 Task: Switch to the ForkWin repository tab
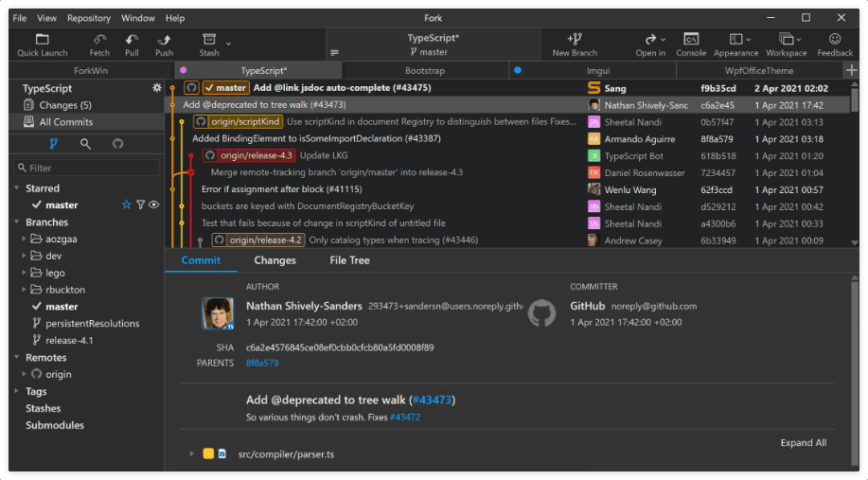91,71
